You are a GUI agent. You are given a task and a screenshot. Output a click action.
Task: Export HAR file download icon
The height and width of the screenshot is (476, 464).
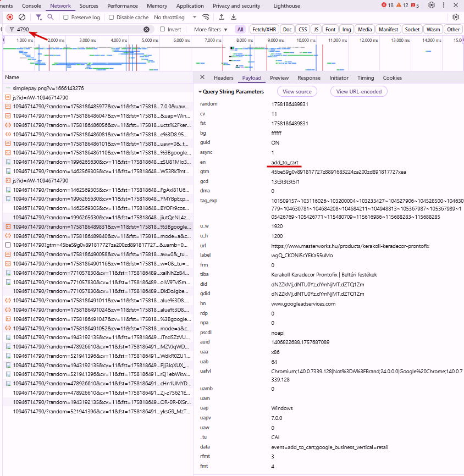pos(234,17)
